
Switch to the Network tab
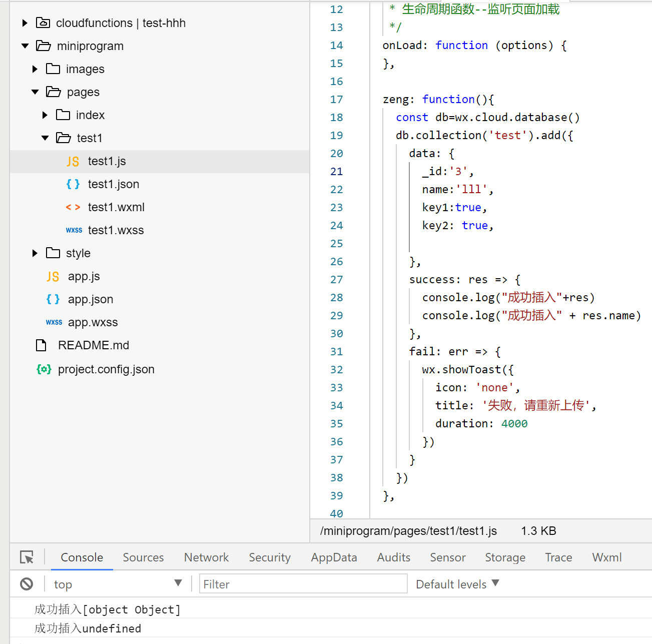tap(206, 557)
